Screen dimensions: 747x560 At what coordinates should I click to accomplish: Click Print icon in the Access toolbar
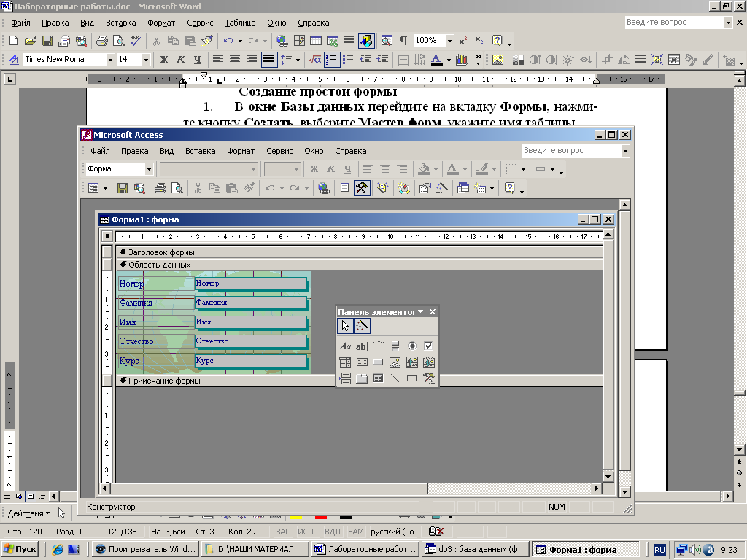coord(160,188)
